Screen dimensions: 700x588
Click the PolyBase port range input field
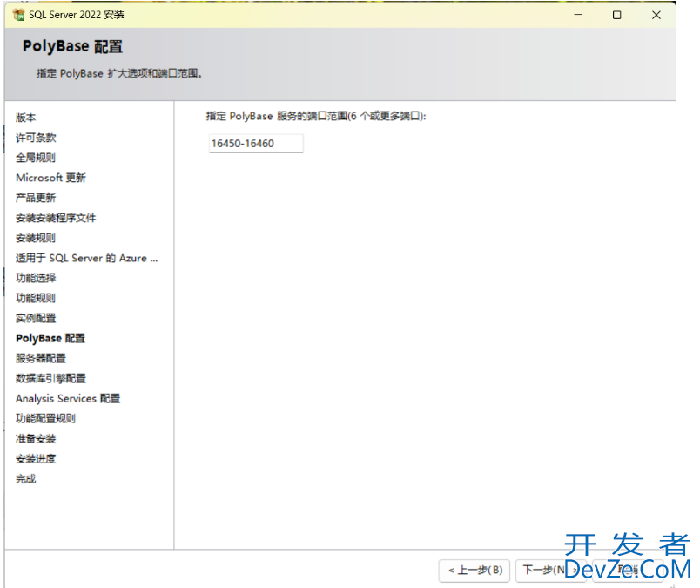(256, 144)
